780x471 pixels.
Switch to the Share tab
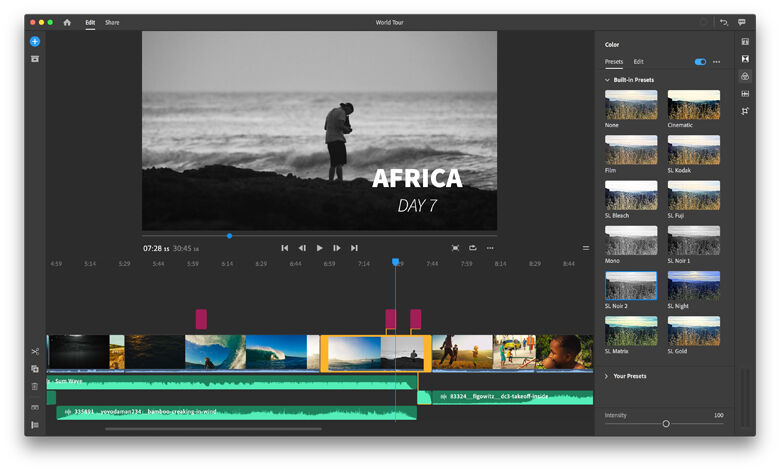tap(112, 22)
